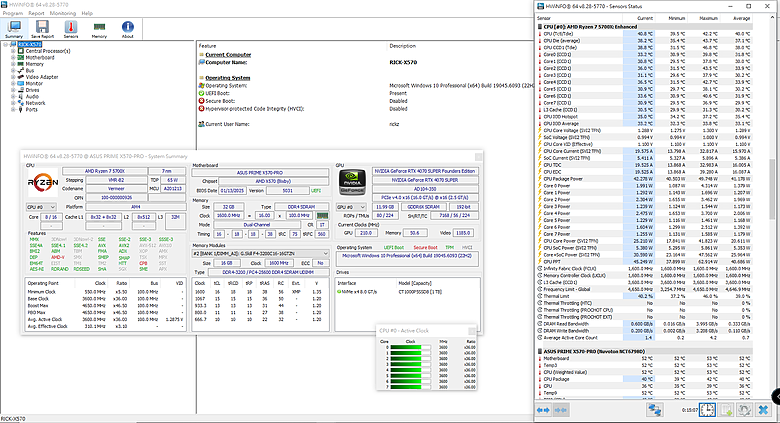The height and width of the screenshot is (423, 780).
Task: Click the NVIDIA GeForce logo
Action: (x=352, y=182)
